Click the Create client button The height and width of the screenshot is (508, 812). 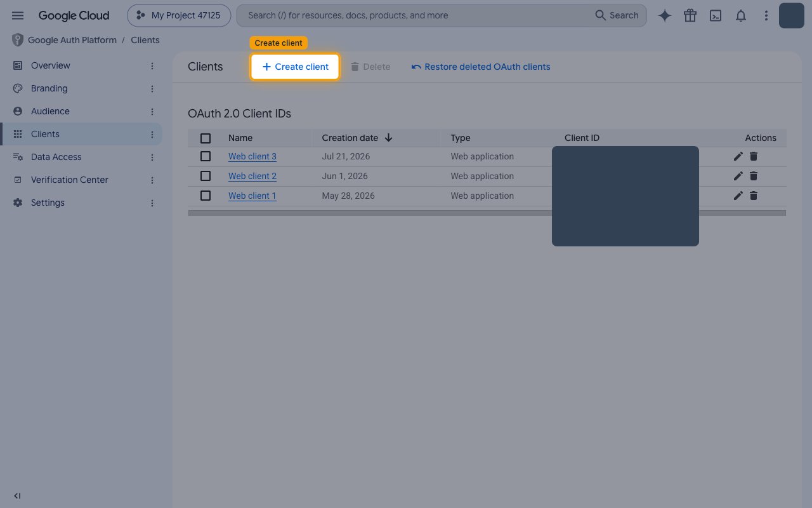(x=295, y=67)
